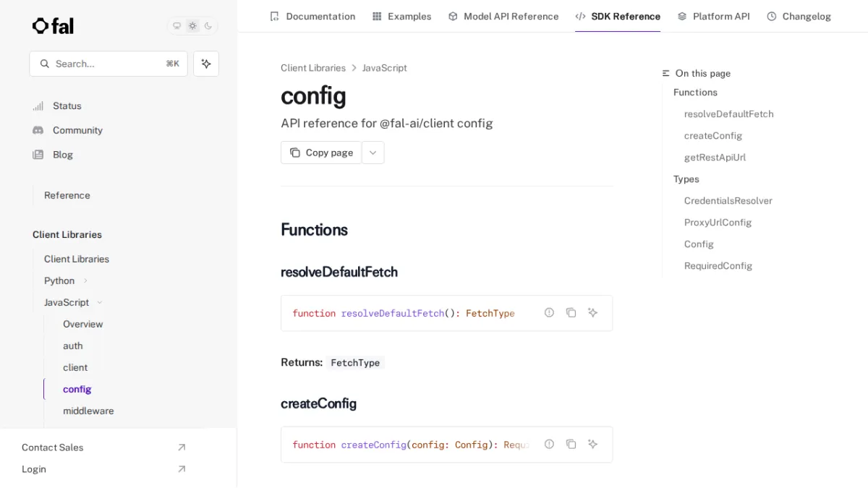Viewport: 868px width, 488px height.
Task: Open the Status link
Action: tap(67, 106)
